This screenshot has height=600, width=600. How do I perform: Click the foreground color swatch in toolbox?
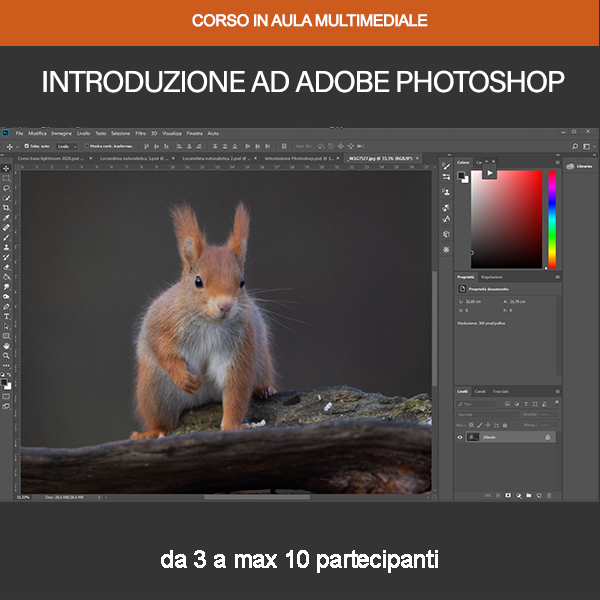click(x=4, y=382)
